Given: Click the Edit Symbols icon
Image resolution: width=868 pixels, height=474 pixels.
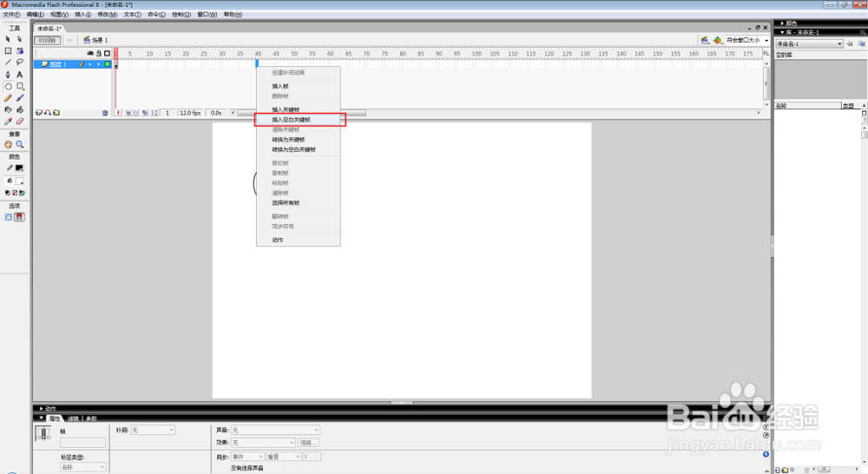Looking at the screenshot, I should coord(717,40).
